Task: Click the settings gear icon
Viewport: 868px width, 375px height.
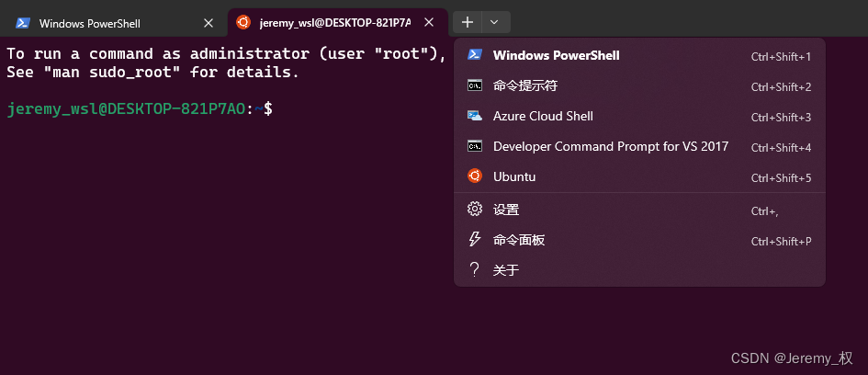Action: point(474,209)
